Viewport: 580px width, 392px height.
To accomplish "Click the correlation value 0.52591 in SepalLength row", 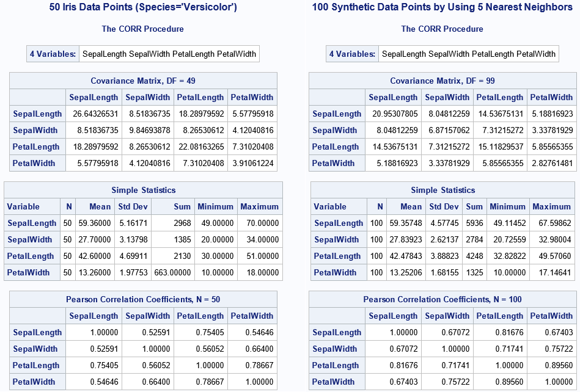I will (x=147, y=332).
